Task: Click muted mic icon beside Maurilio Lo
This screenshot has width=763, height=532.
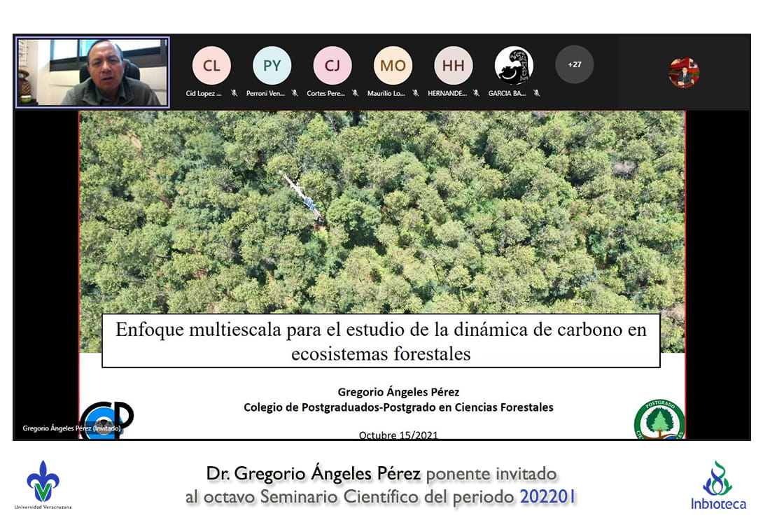Action: tap(415, 93)
